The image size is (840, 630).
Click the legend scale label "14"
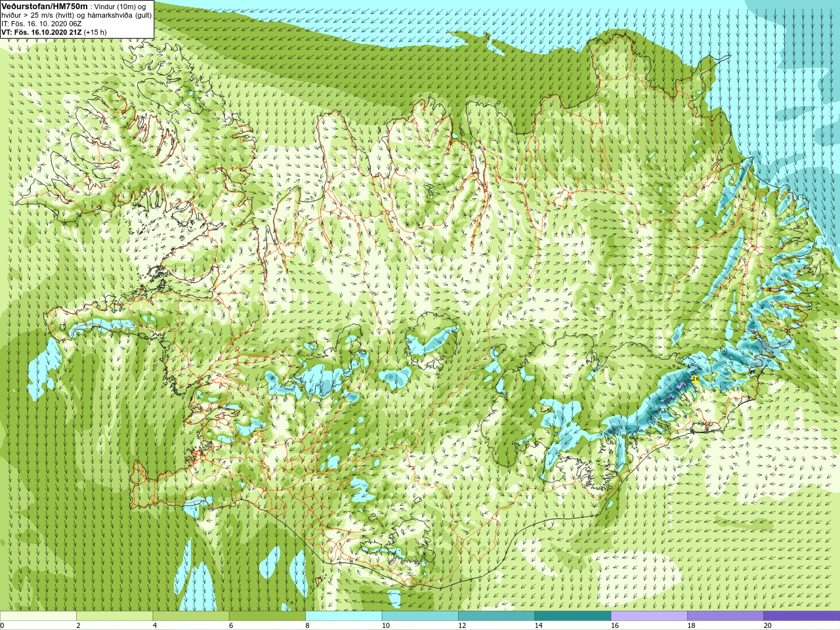point(538,625)
